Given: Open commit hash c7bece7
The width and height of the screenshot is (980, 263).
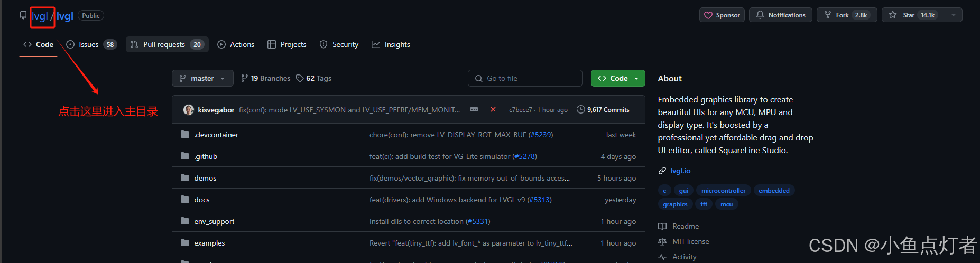Looking at the screenshot, I should 521,110.
